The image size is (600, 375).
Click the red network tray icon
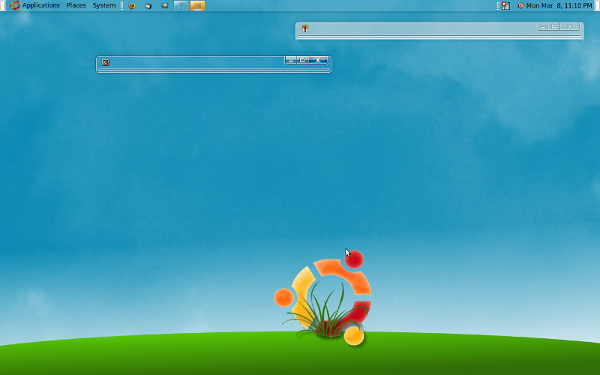coord(506,6)
